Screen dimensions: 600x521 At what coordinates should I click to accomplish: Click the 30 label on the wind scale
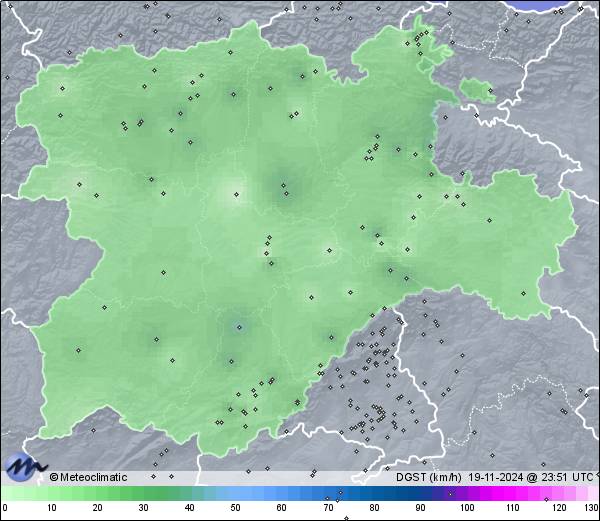(143, 508)
